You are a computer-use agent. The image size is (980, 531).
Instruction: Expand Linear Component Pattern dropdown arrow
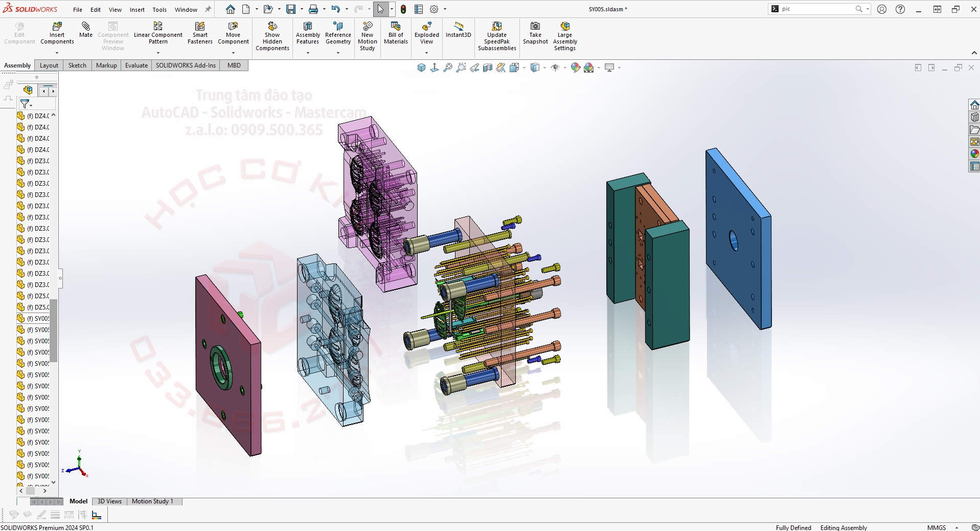point(158,53)
